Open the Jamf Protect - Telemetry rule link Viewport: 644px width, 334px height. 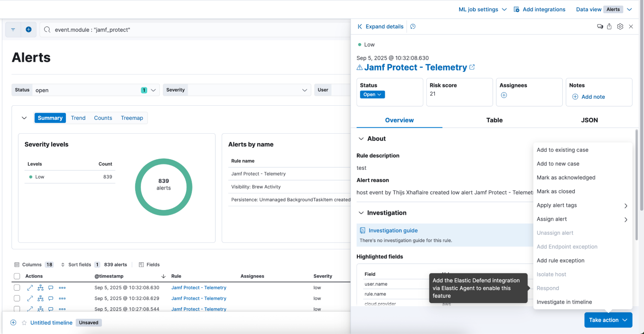pyautogui.click(x=415, y=67)
